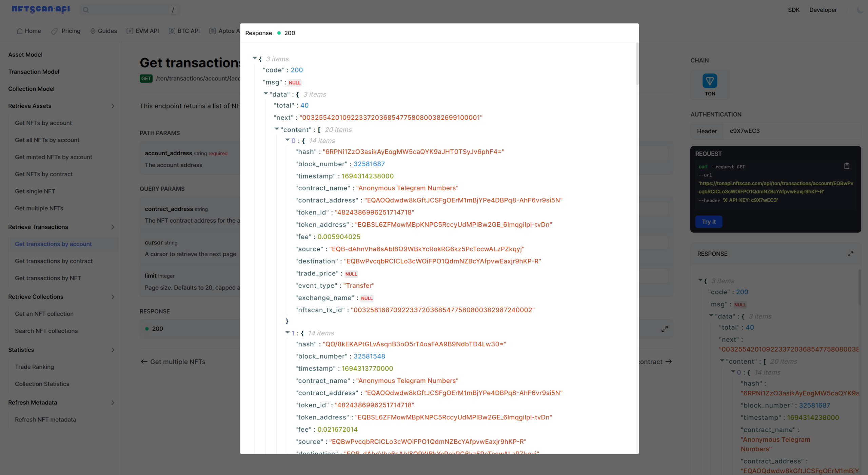Image resolution: width=868 pixels, height=475 pixels.
Task: Click the Pricing tag icon
Action: click(55, 31)
